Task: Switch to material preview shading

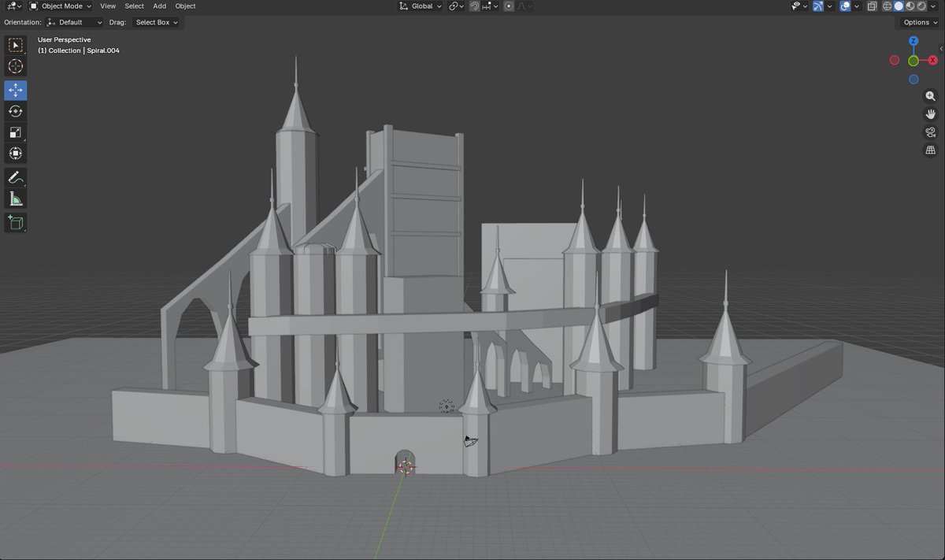Action: tap(910, 6)
